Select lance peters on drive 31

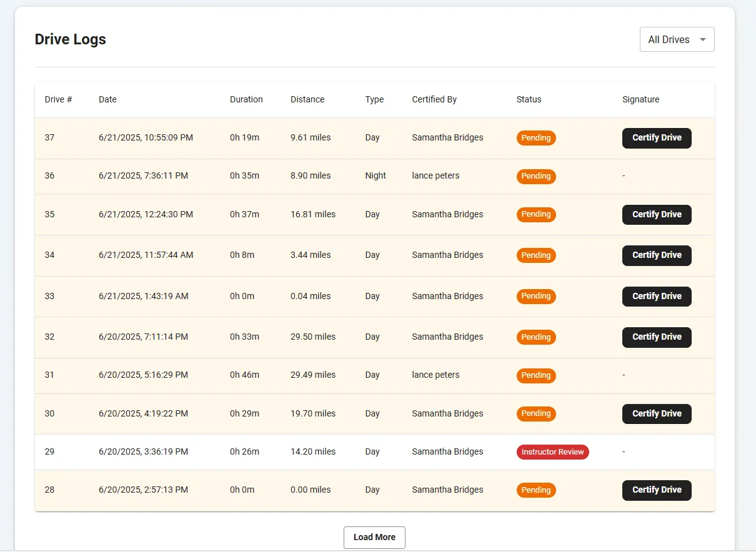pos(435,375)
